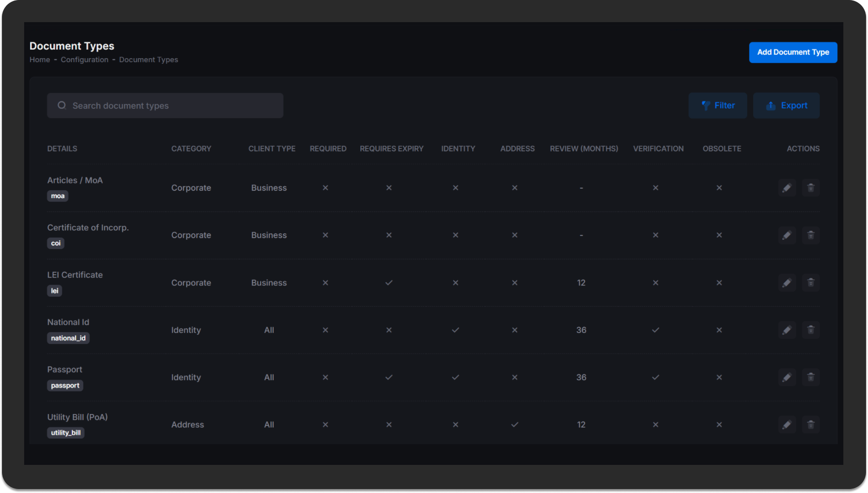Image resolution: width=868 pixels, height=493 pixels.
Task: Sort by Review (Months) column header
Action: click(x=584, y=149)
